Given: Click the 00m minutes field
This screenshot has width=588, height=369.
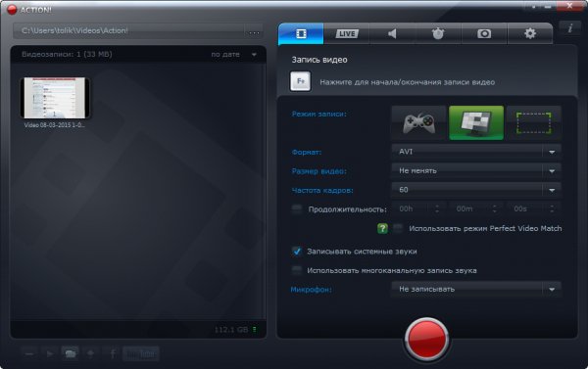Looking at the screenshot, I should [476, 209].
